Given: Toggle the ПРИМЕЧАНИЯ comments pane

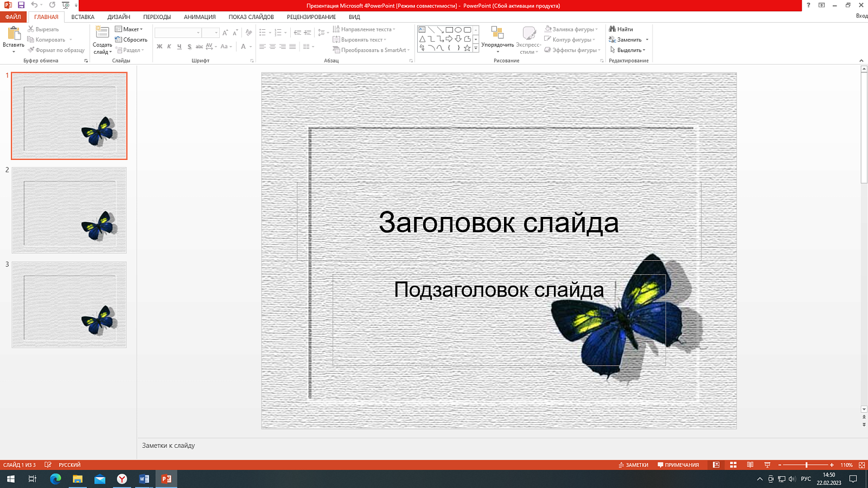Looking at the screenshot, I should point(678,465).
